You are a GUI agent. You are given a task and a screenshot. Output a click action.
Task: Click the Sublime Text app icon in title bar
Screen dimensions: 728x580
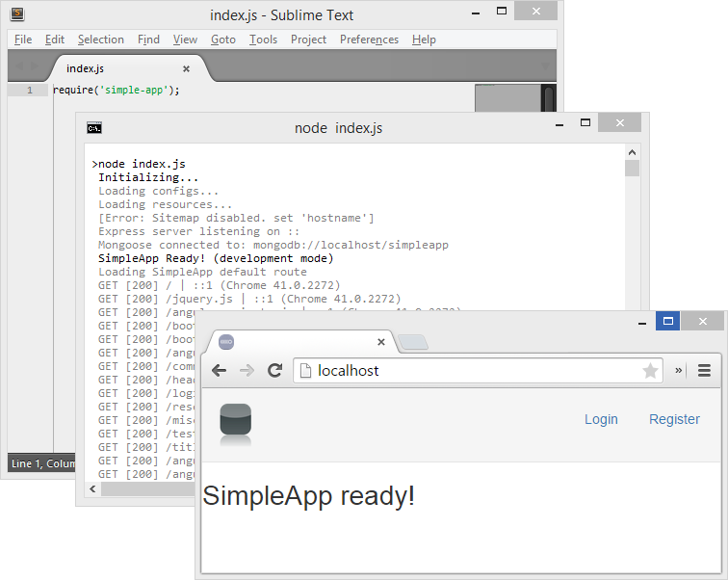[17, 13]
